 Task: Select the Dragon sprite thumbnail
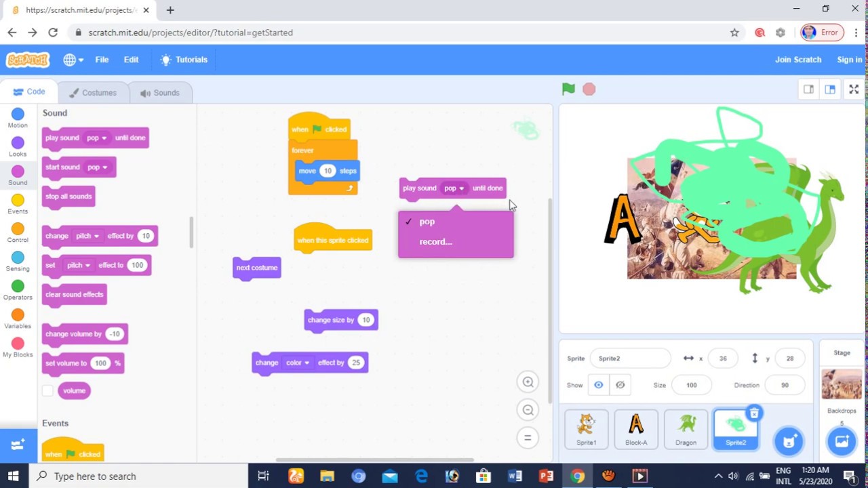click(686, 429)
